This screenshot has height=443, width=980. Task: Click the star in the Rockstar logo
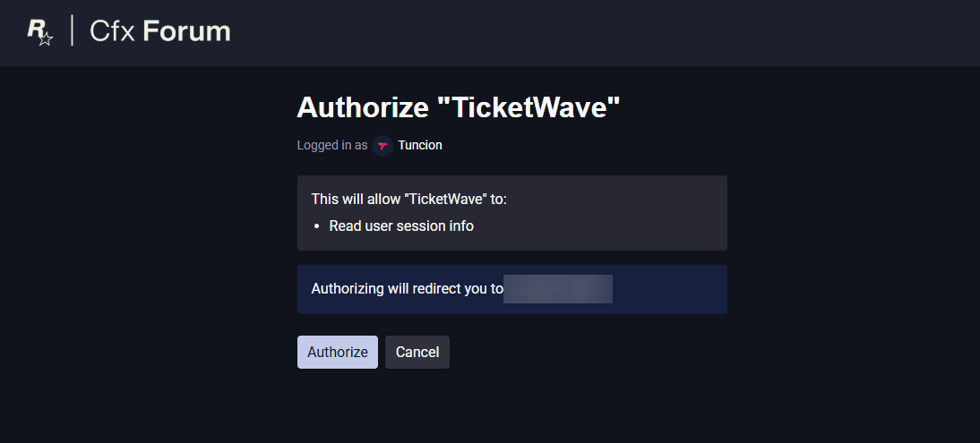[47, 39]
